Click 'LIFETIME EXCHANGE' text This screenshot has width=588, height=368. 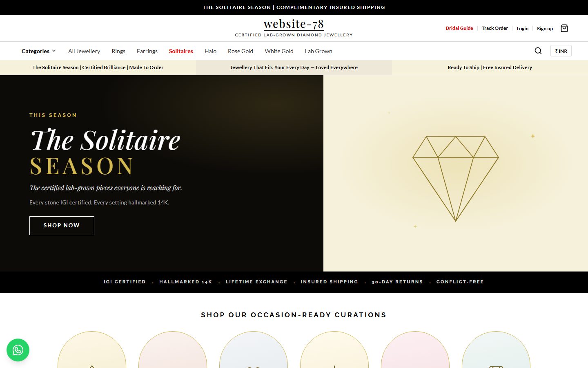click(256, 282)
